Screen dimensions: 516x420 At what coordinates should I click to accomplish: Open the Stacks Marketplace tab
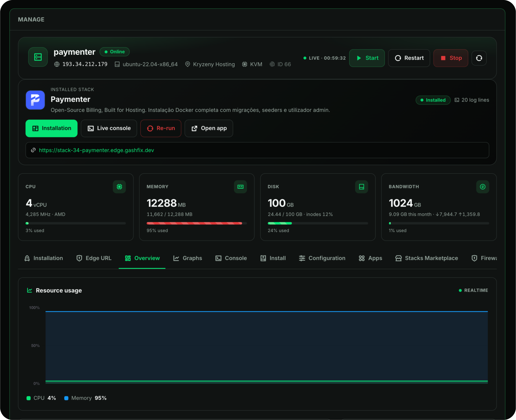coord(427,258)
